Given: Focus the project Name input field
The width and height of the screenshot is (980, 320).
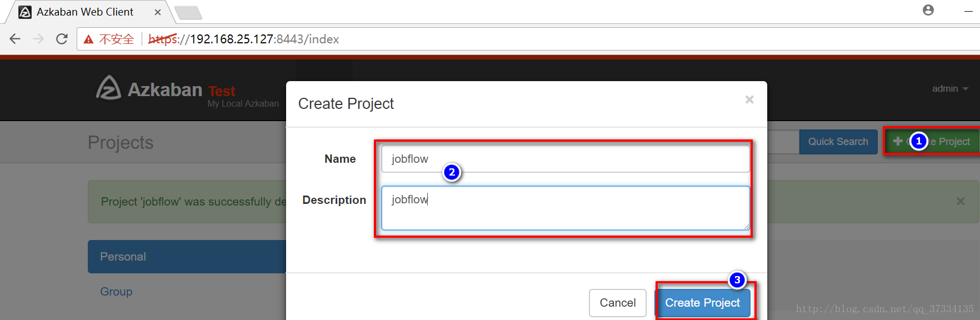Looking at the screenshot, I should (565, 159).
